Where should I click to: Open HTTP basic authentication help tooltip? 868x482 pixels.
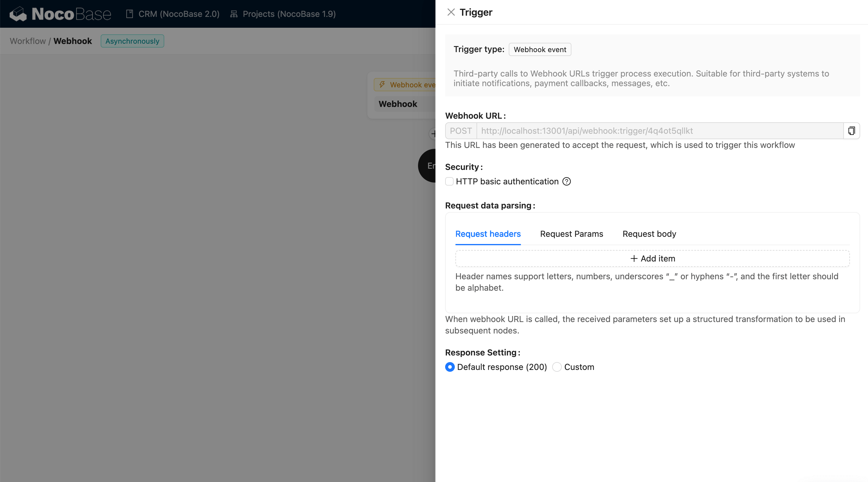(567, 182)
